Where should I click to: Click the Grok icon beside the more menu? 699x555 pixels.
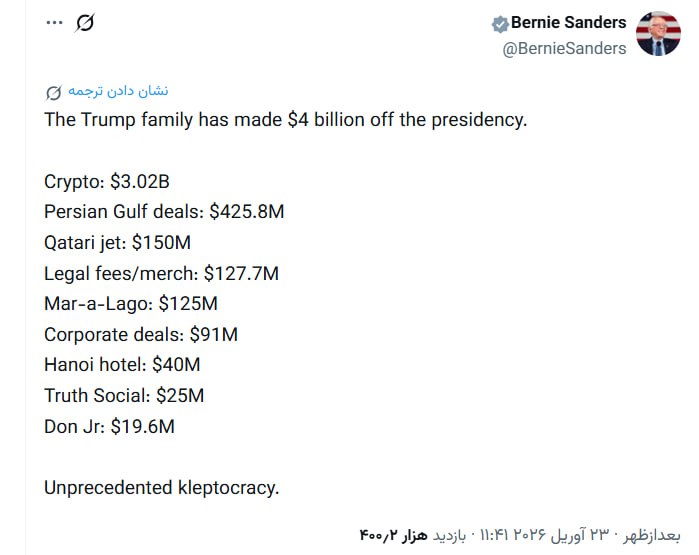(85, 22)
